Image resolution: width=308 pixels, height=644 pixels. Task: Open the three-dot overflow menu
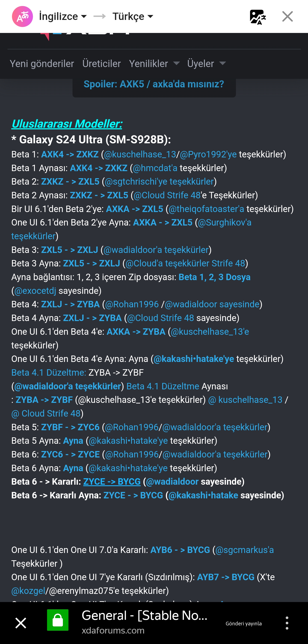pos(287,623)
